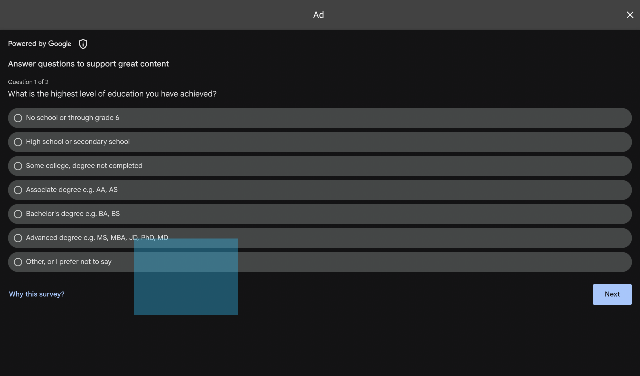Click the 'High school or secondary school' label text
The height and width of the screenshot is (376, 640).
click(x=78, y=142)
